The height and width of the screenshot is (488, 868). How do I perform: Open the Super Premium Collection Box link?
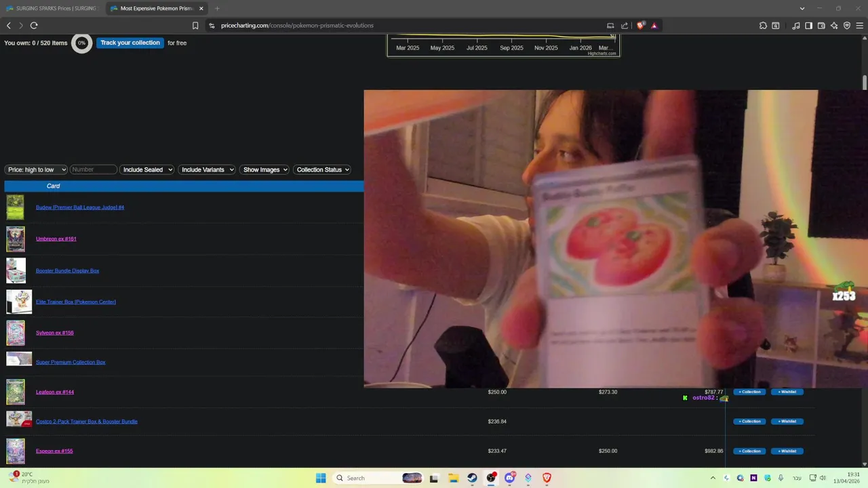pos(71,362)
